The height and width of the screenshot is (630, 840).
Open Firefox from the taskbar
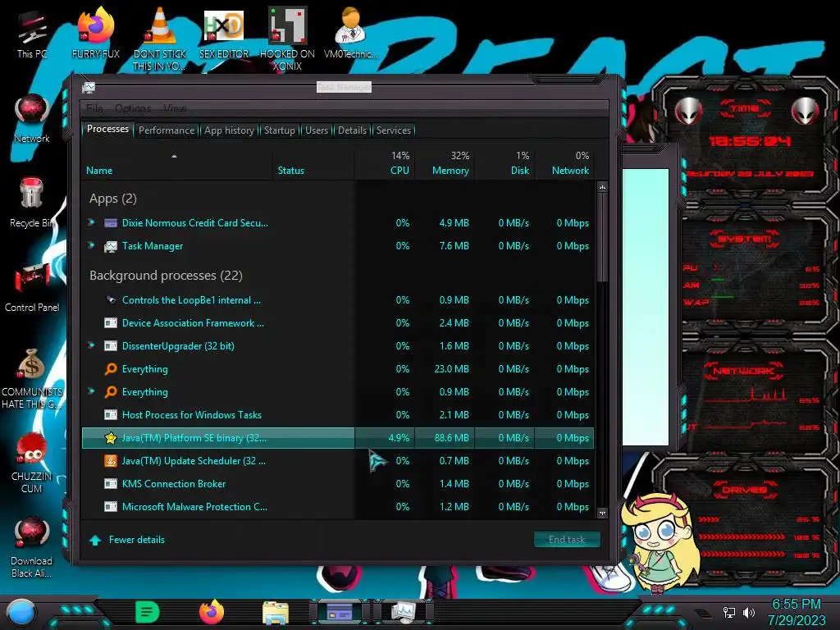(212, 612)
